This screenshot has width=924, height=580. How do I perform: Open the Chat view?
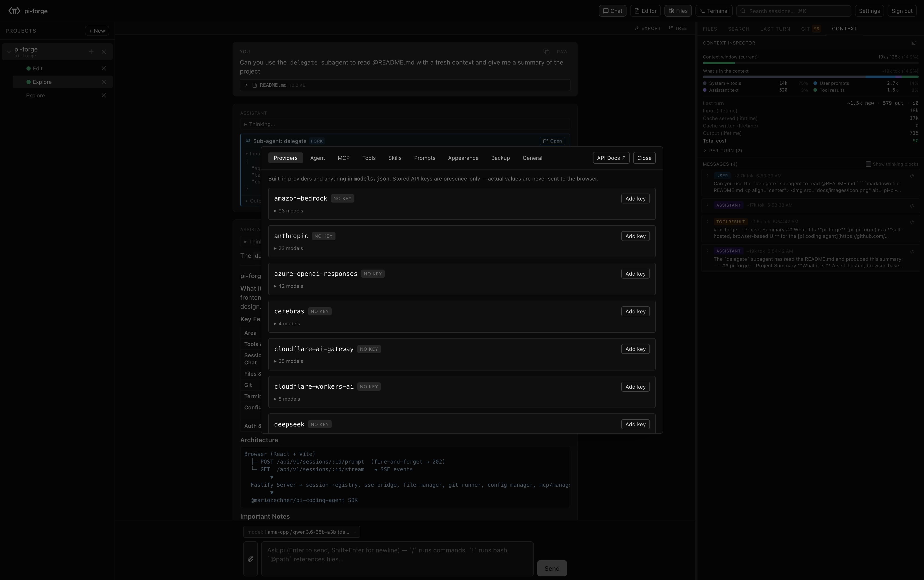pyautogui.click(x=612, y=11)
